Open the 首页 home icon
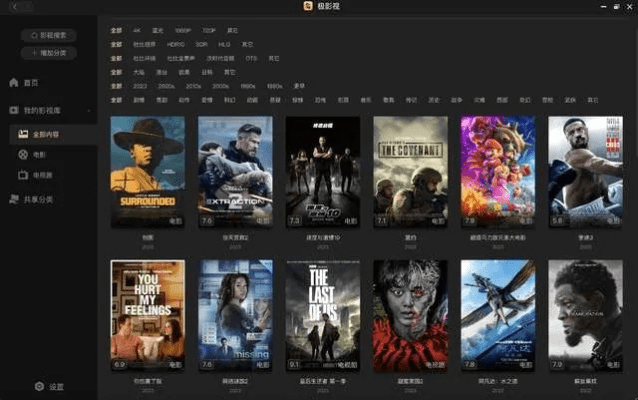Screen dimensions: 638x400 coord(14,83)
